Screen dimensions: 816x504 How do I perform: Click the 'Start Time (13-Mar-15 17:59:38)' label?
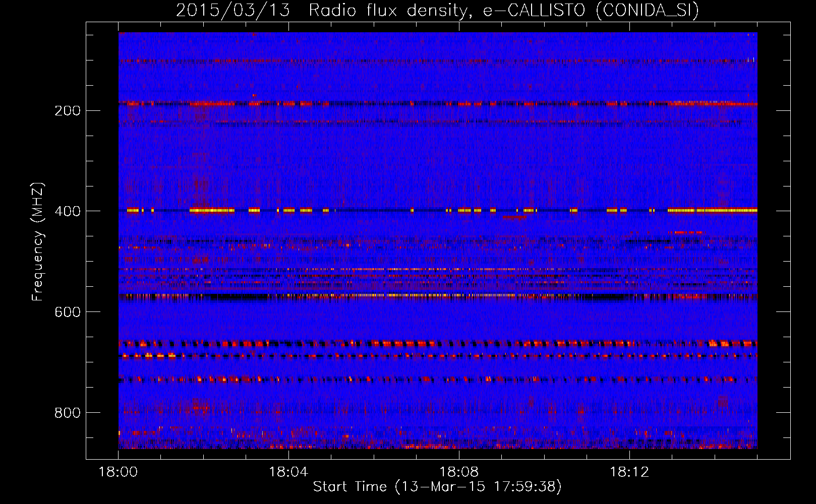(437, 487)
